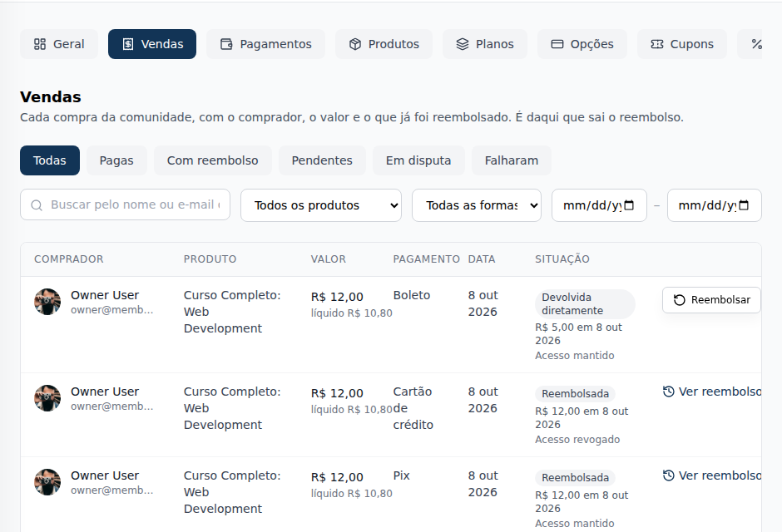782x532 pixels.
Task: Click the PRODUTO column header
Action: pos(210,259)
